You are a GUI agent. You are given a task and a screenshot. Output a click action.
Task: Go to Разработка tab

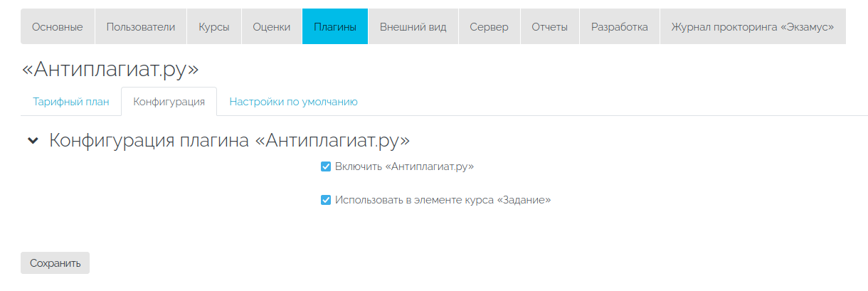coord(620,27)
